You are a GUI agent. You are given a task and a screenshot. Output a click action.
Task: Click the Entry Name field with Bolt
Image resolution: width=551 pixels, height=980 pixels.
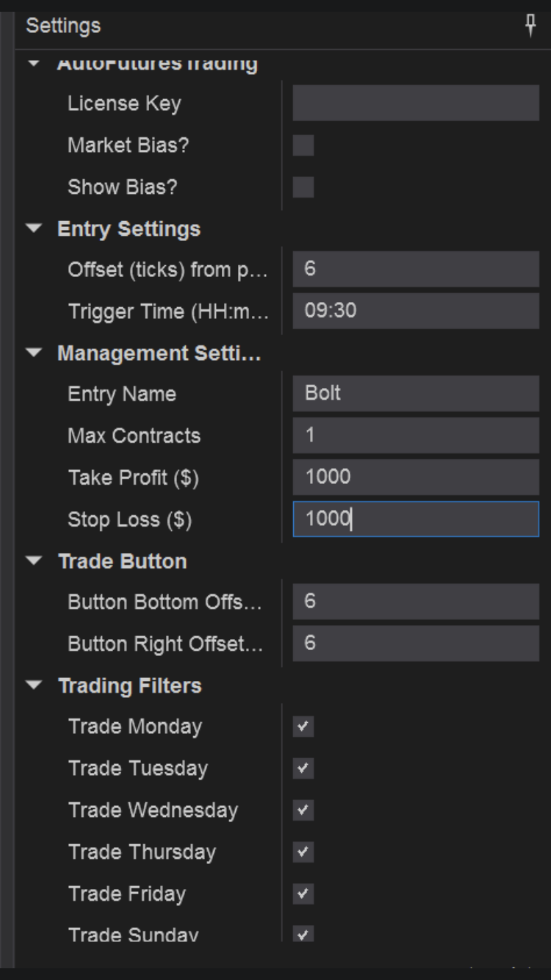pyautogui.click(x=416, y=394)
